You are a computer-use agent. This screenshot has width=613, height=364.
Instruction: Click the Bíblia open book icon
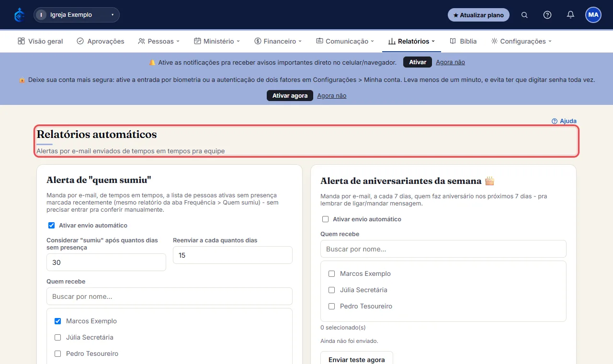453,41
